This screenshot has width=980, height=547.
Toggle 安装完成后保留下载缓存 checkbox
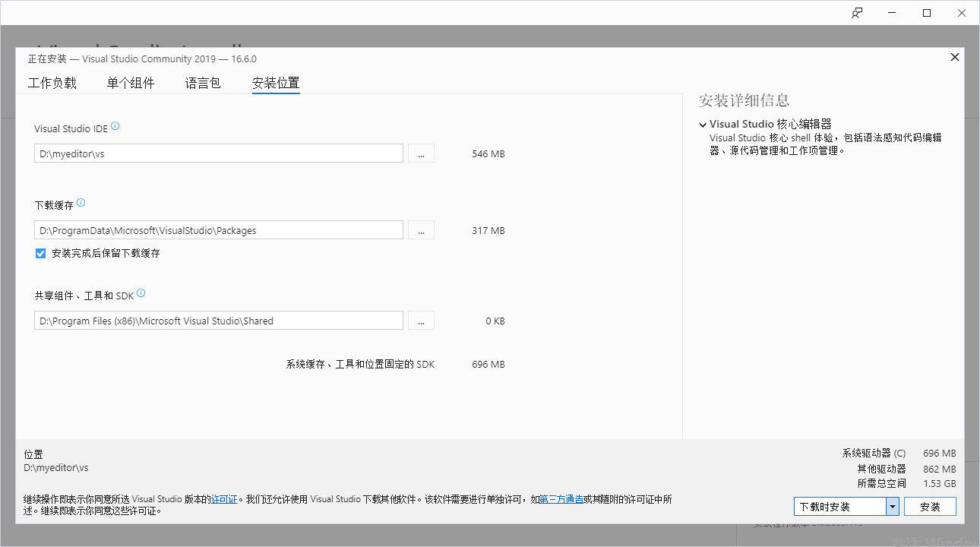tap(41, 253)
